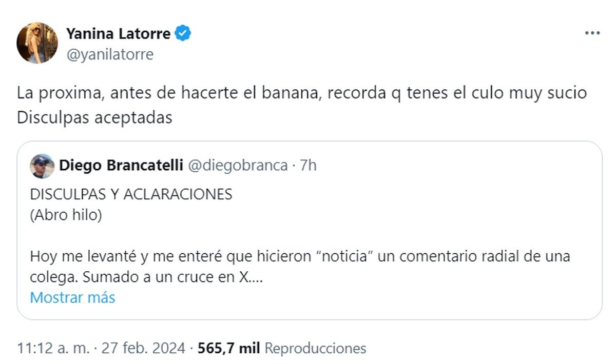Click the @diegobranca handle

(x=238, y=166)
